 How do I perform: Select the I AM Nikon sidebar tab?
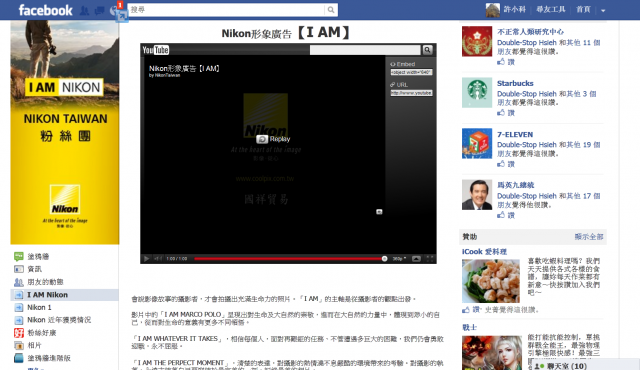(64, 295)
